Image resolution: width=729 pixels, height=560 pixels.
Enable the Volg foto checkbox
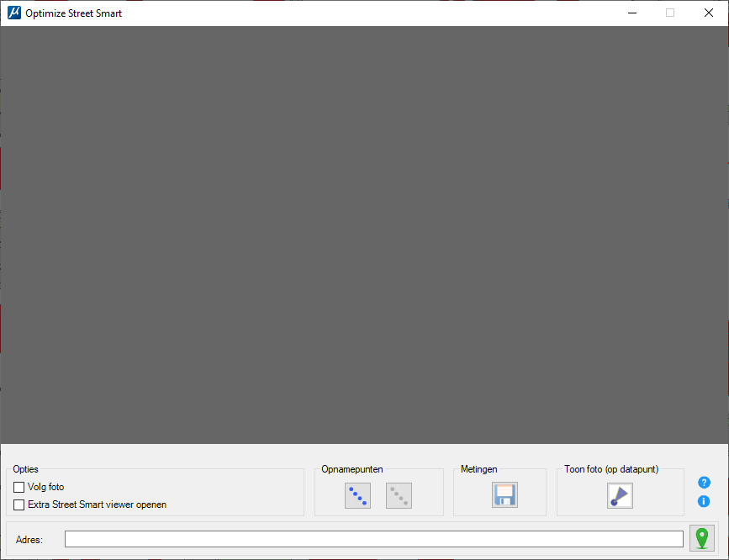(19, 487)
